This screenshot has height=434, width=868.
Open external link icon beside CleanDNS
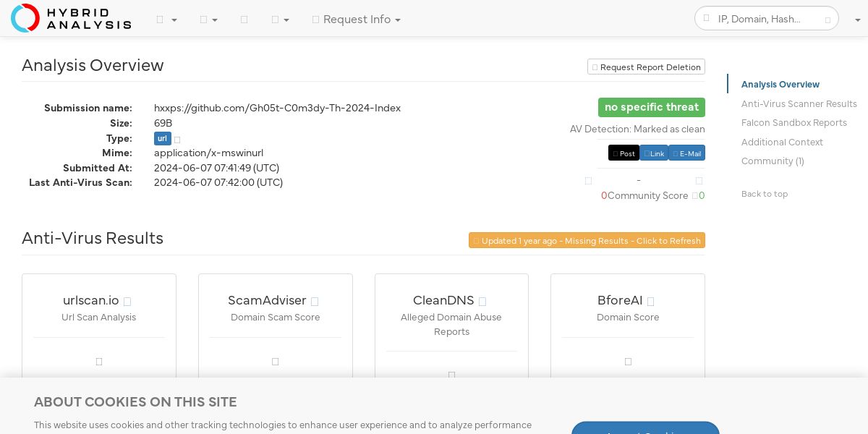point(482,302)
